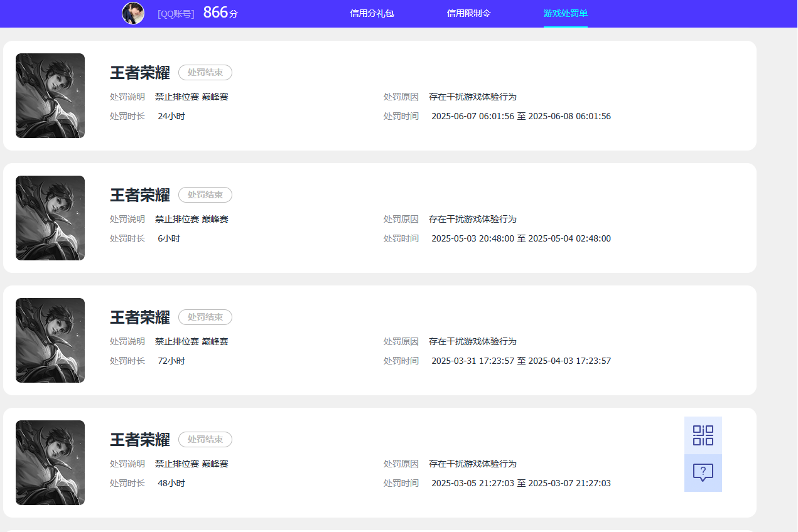Click game thumbnail of the 48小时 penalty
This screenshot has height=532, width=798.
(50, 462)
